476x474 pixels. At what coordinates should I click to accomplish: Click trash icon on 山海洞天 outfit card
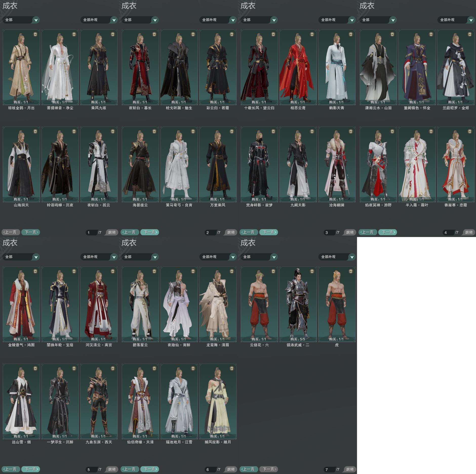point(35,131)
